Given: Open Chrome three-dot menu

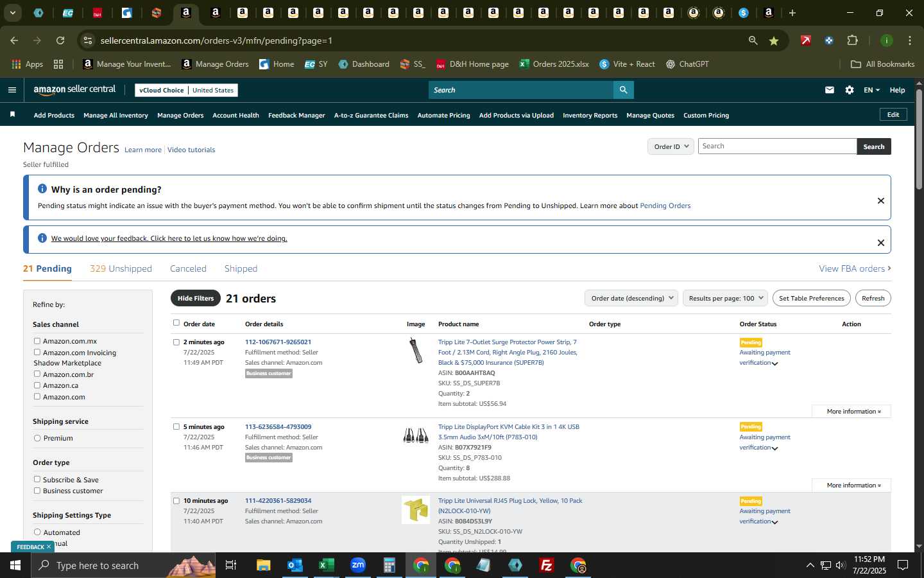Looking at the screenshot, I should click(x=910, y=40).
